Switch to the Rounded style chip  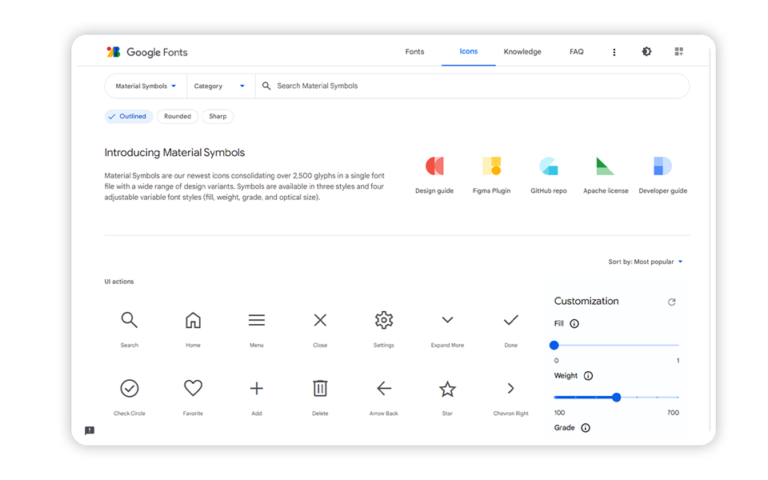point(177,117)
